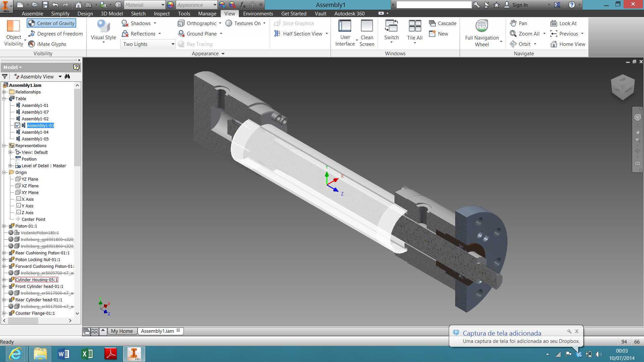This screenshot has width=644, height=362.
Task: Click the Undo icon in quick access toolbar
Action: pyautogui.click(x=55, y=5)
